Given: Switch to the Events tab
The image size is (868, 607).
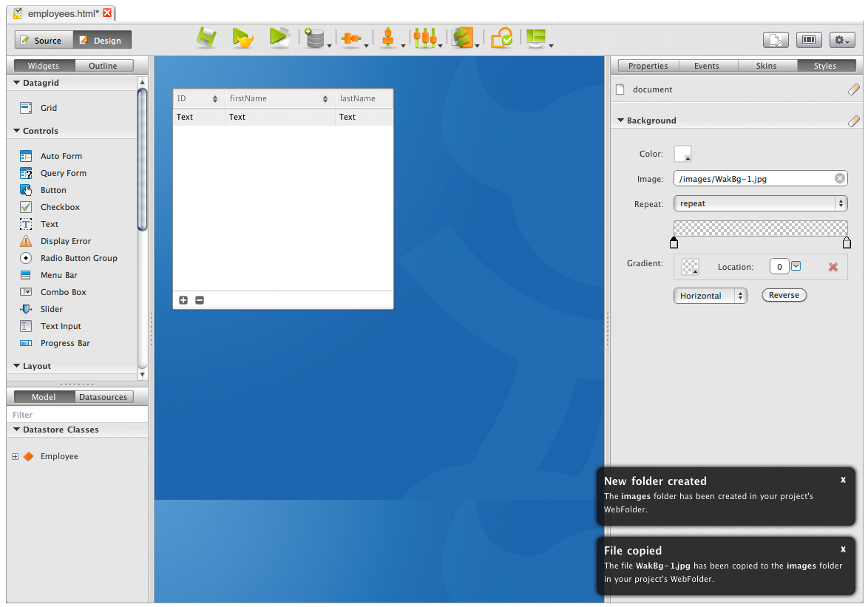Looking at the screenshot, I should click(706, 66).
